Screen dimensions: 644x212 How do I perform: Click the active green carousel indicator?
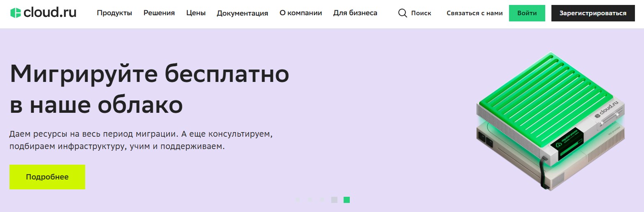point(346,200)
